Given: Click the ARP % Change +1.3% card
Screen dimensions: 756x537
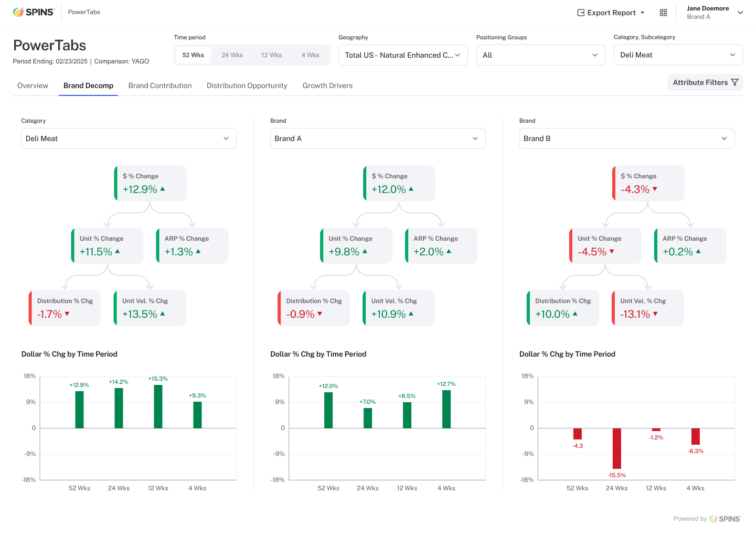Looking at the screenshot, I should click(192, 245).
